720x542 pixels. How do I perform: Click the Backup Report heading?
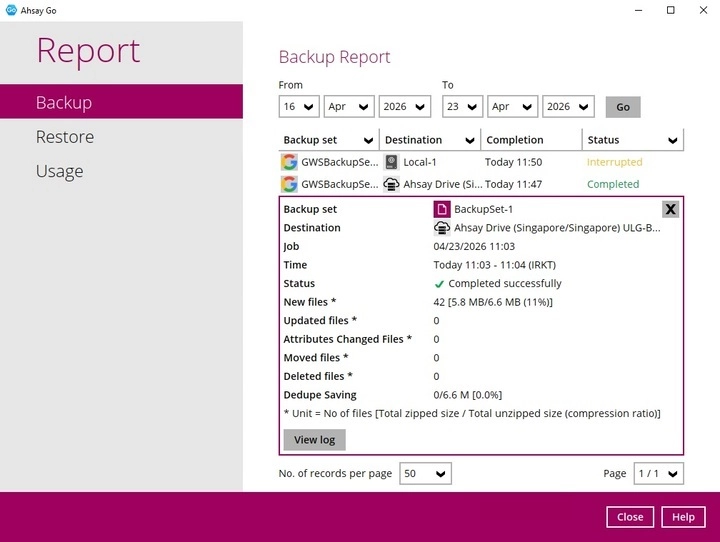334,57
